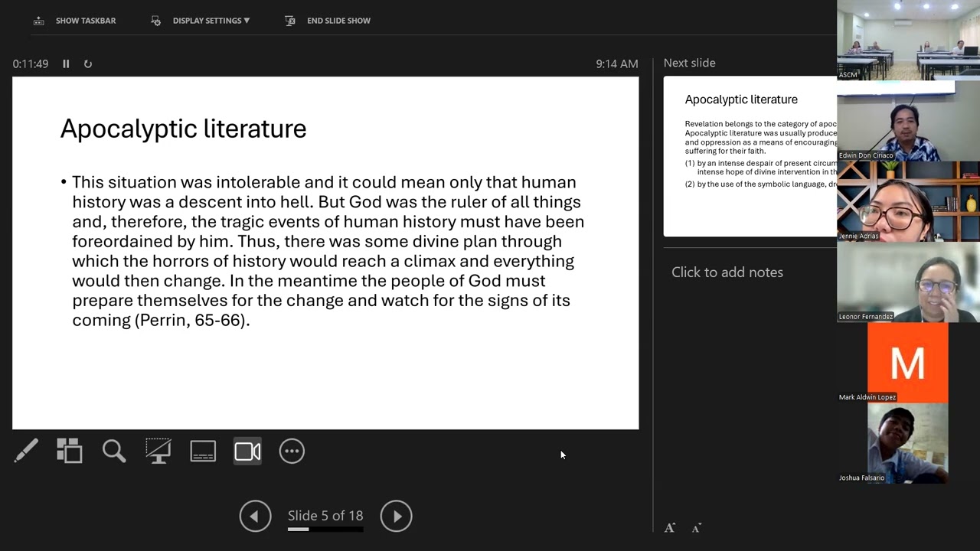Pause the presentation timer

coord(66,64)
